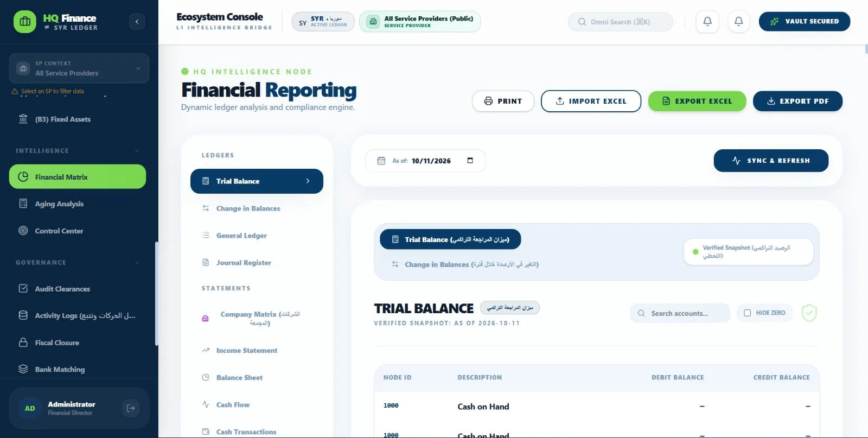Open the second notification bell next to Vault
The height and width of the screenshot is (438, 868).
738,21
